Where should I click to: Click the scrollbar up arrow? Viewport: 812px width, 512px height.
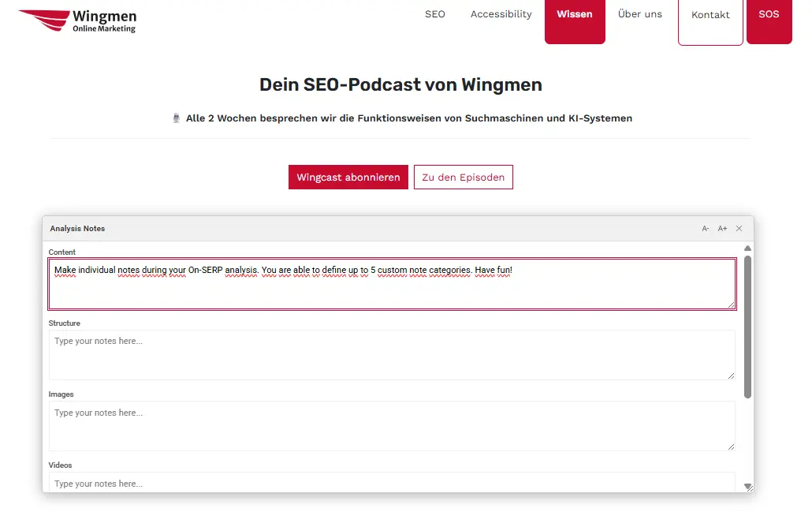(x=747, y=249)
